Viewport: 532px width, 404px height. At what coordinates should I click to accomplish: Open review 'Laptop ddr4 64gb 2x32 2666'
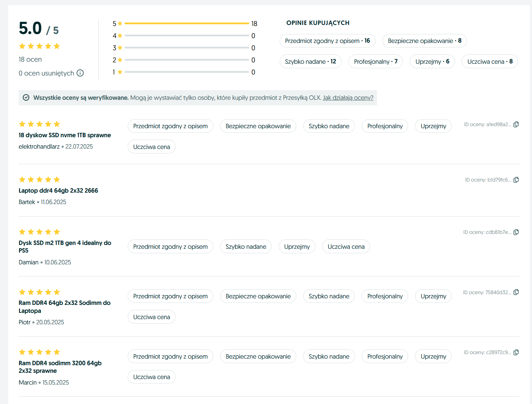point(58,191)
